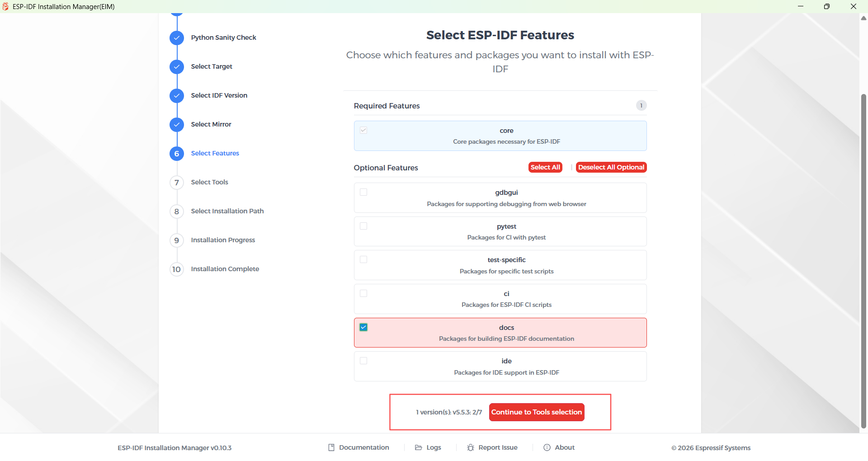
Task: Click the Required Features heading
Action: [x=387, y=106]
